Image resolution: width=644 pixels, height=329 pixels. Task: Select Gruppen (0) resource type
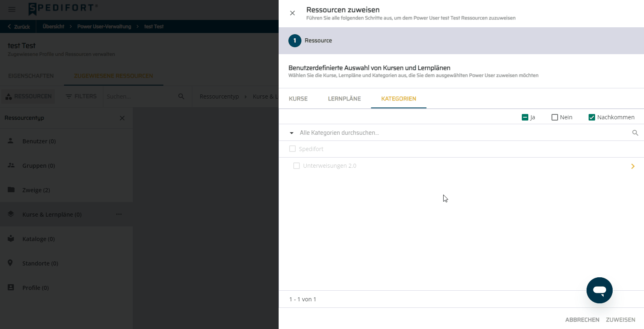(x=66, y=165)
